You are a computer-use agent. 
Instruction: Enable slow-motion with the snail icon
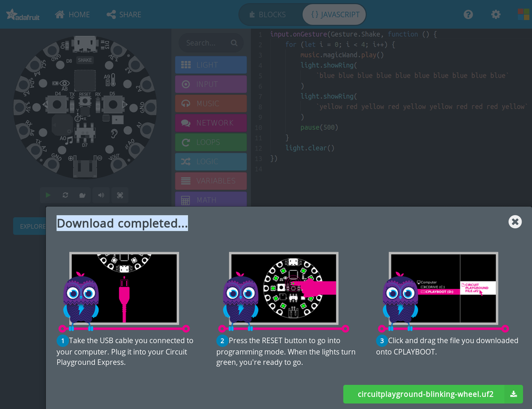click(83, 195)
